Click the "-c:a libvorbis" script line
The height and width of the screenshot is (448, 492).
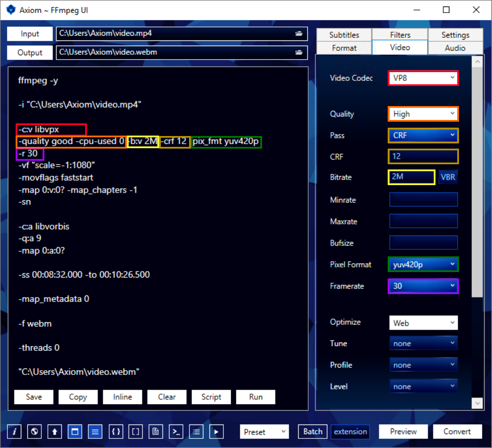click(x=44, y=226)
